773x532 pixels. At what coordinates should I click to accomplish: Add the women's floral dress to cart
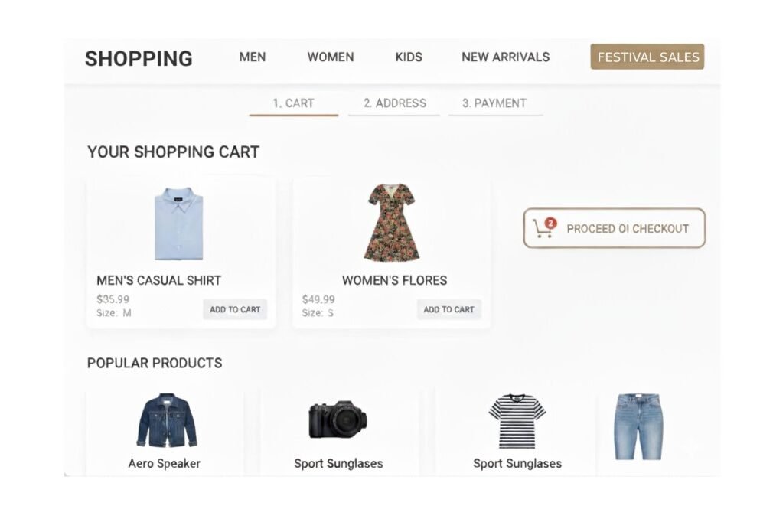click(448, 309)
